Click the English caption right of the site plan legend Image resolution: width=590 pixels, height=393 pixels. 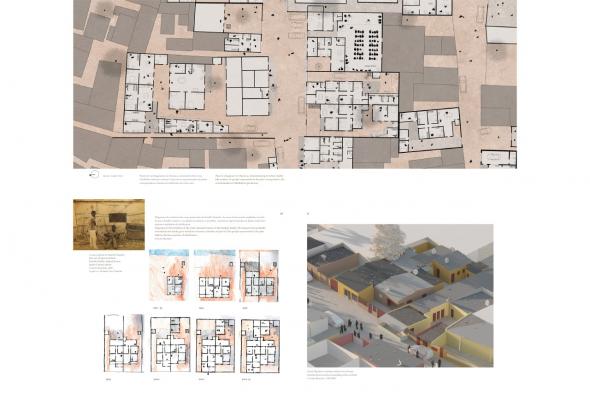click(x=250, y=179)
